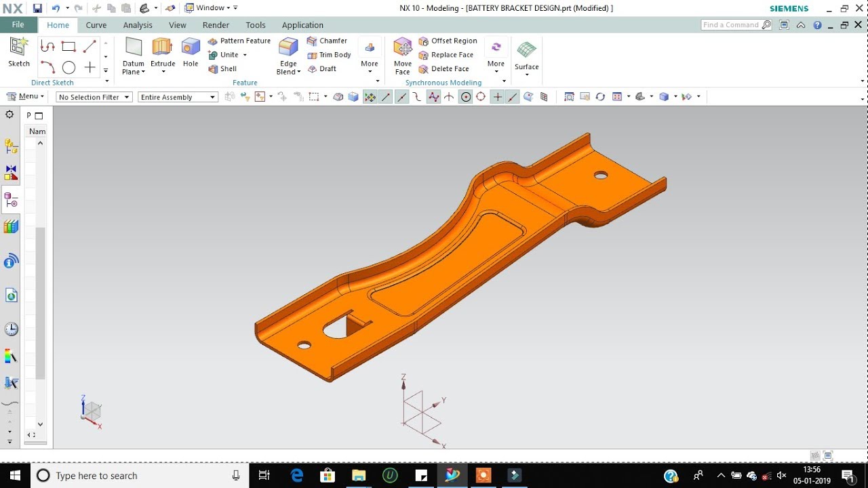Screen dimensions: 868x488
Task: Toggle the Mid Point snap option
Action: 401,96
